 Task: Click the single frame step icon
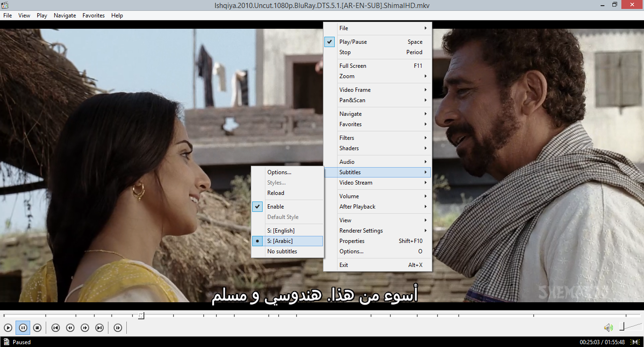point(118,328)
